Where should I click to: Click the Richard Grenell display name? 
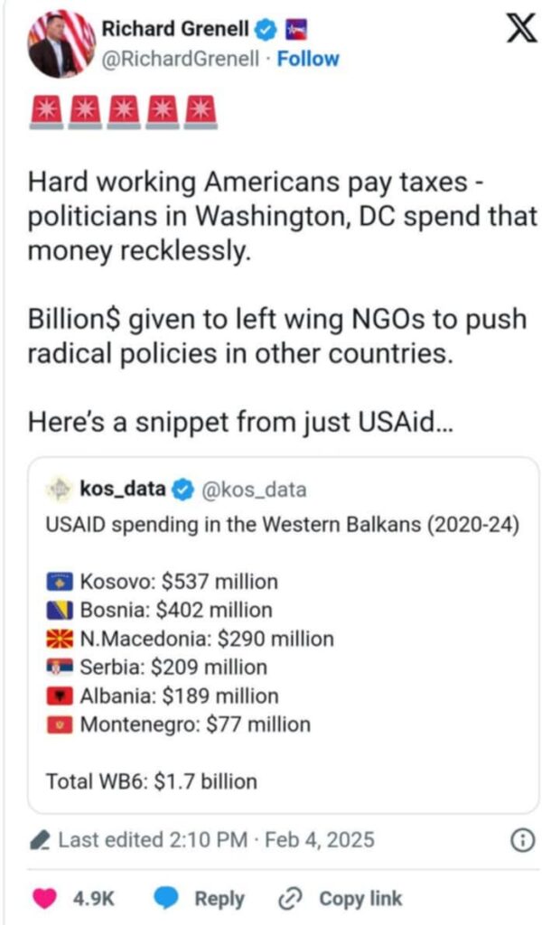coord(174,30)
